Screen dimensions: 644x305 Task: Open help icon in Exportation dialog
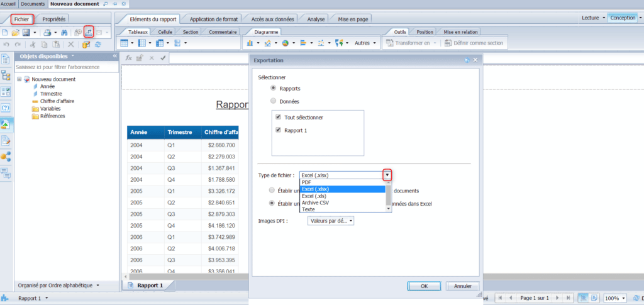pyautogui.click(x=467, y=60)
